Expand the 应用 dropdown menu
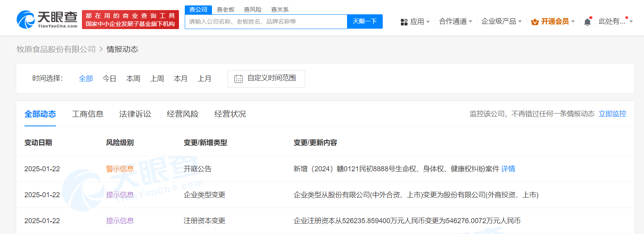The image size is (644, 234). pyautogui.click(x=415, y=22)
